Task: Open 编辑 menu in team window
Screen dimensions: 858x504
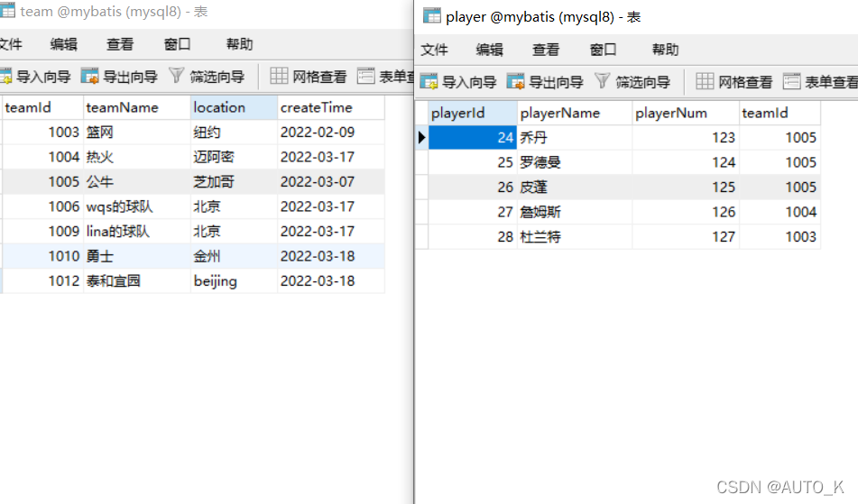Action: tap(63, 44)
